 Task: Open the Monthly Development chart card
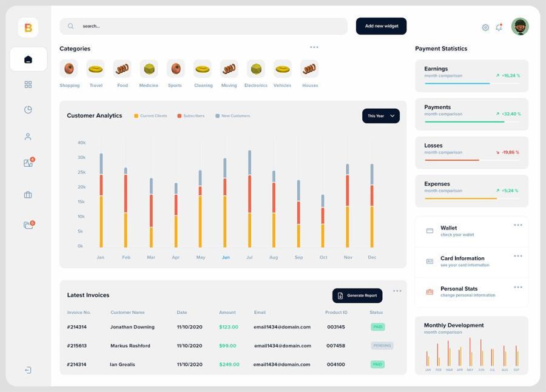[471, 345]
